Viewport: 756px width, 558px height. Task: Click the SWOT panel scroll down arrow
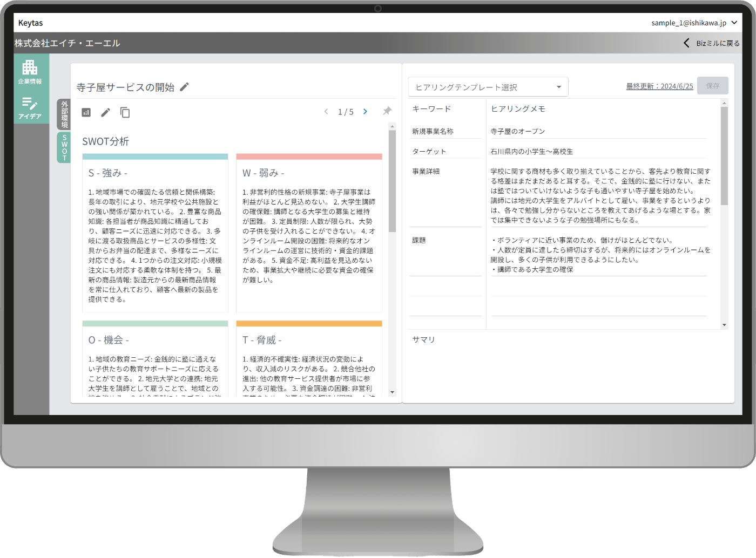point(393,392)
